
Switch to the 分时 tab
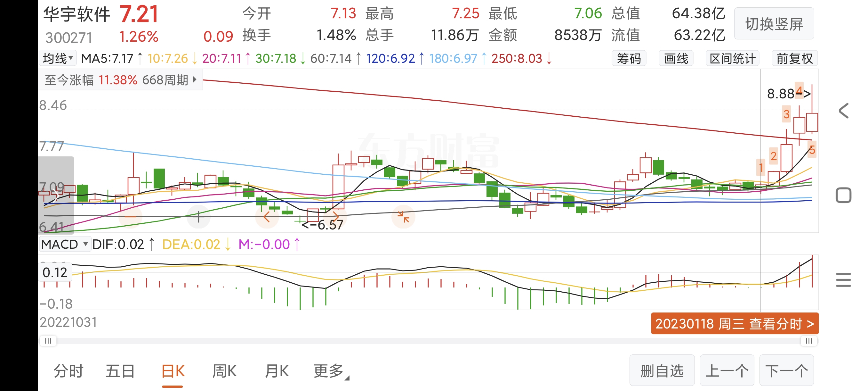click(68, 371)
